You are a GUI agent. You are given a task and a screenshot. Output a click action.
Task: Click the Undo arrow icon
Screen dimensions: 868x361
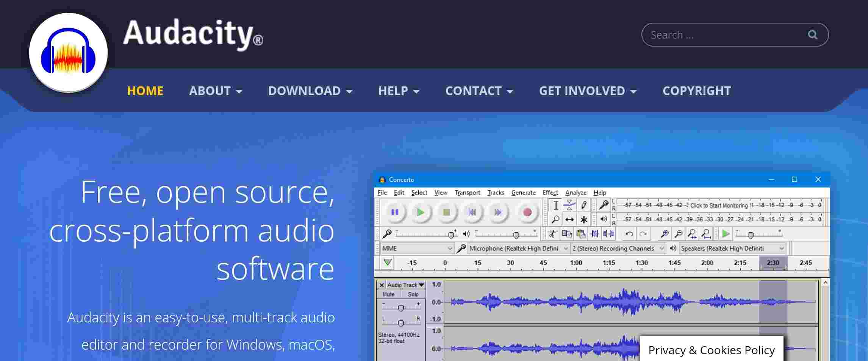tap(629, 234)
